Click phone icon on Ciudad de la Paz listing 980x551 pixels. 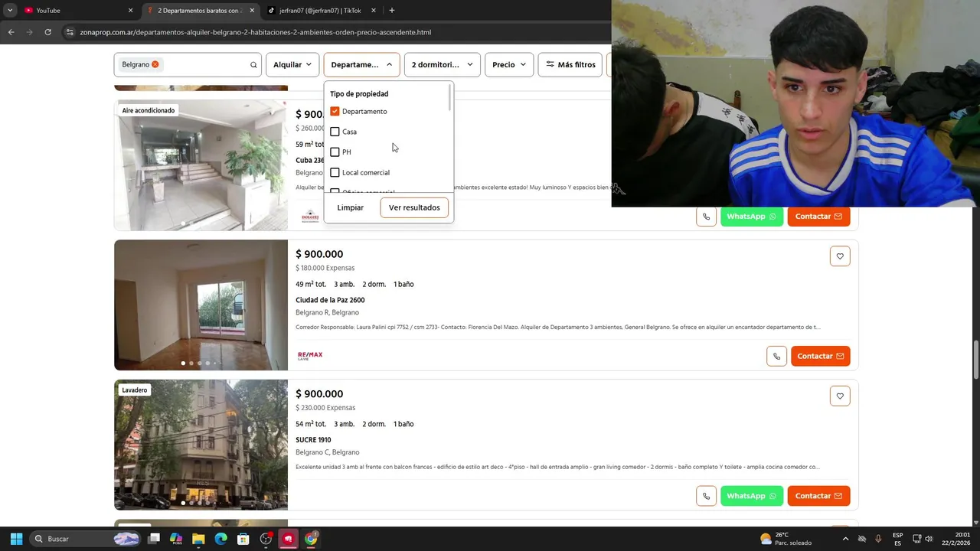pyautogui.click(x=776, y=356)
